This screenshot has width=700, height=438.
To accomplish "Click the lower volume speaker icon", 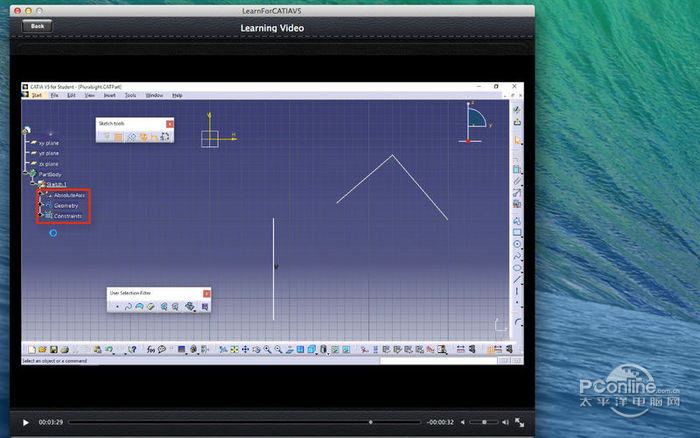I will tap(463, 422).
